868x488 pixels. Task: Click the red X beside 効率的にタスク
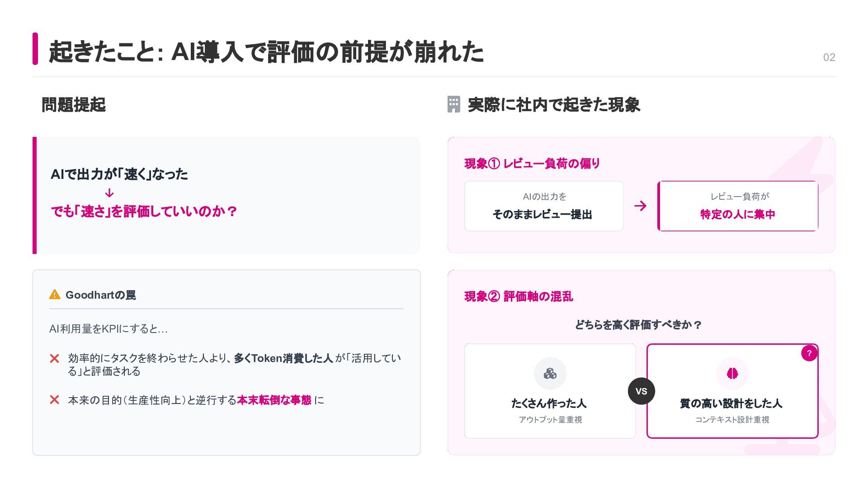click(x=55, y=359)
